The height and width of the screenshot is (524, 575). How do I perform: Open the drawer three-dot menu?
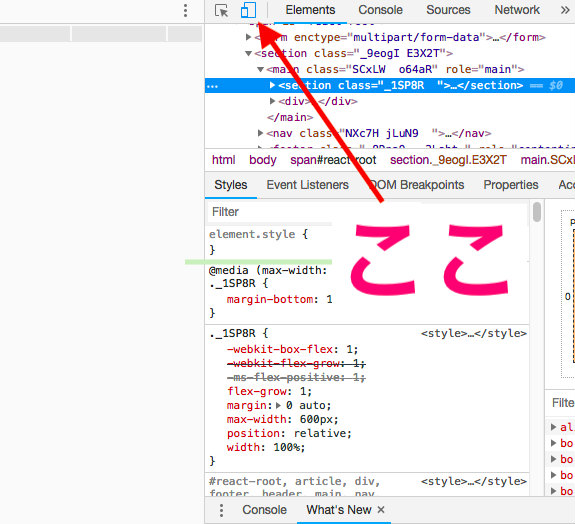(x=221, y=510)
